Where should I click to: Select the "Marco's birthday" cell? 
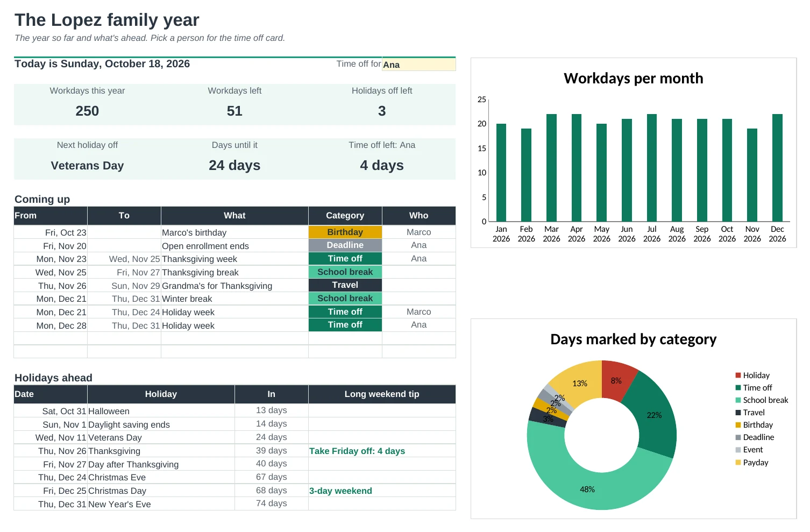235,232
